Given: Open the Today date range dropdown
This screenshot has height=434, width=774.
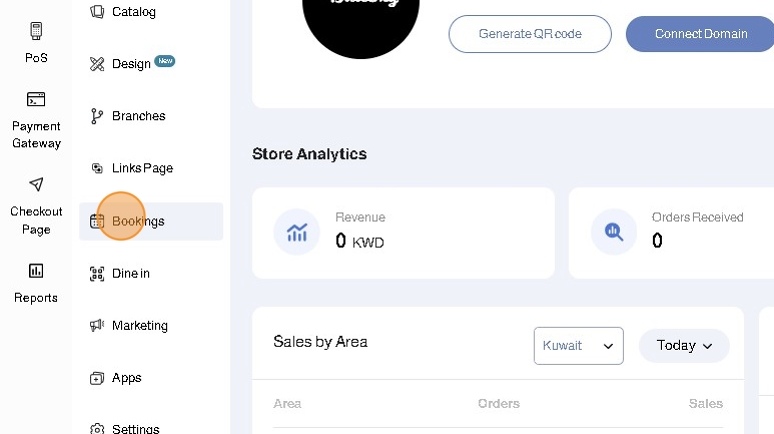Looking at the screenshot, I should pyautogui.click(x=684, y=346).
